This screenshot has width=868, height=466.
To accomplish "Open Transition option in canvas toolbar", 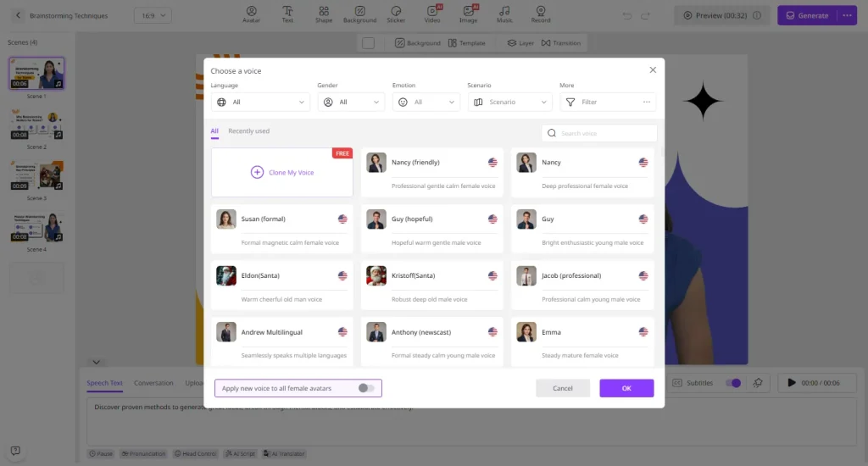I will pos(561,43).
